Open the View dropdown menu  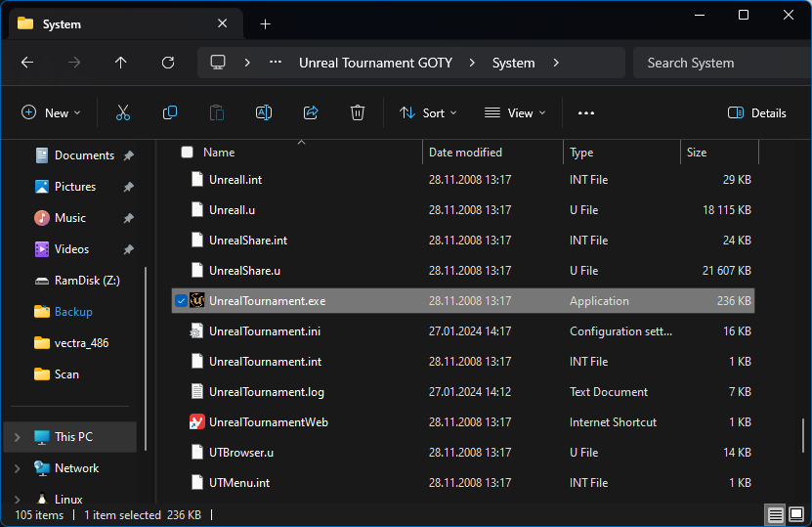(515, 113)
